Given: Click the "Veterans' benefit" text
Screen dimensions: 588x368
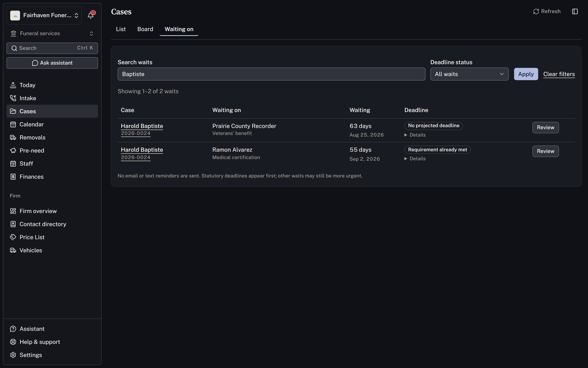Looking at the screenshot, I should 232,133.
